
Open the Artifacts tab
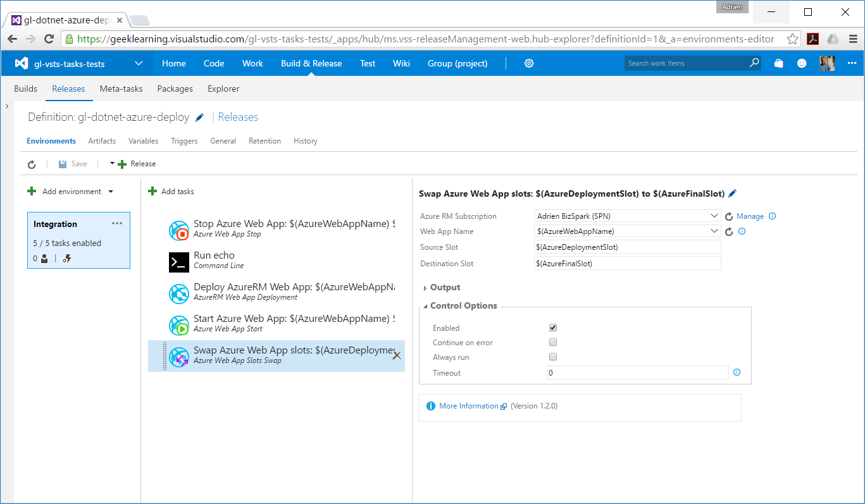pos(102,141)
